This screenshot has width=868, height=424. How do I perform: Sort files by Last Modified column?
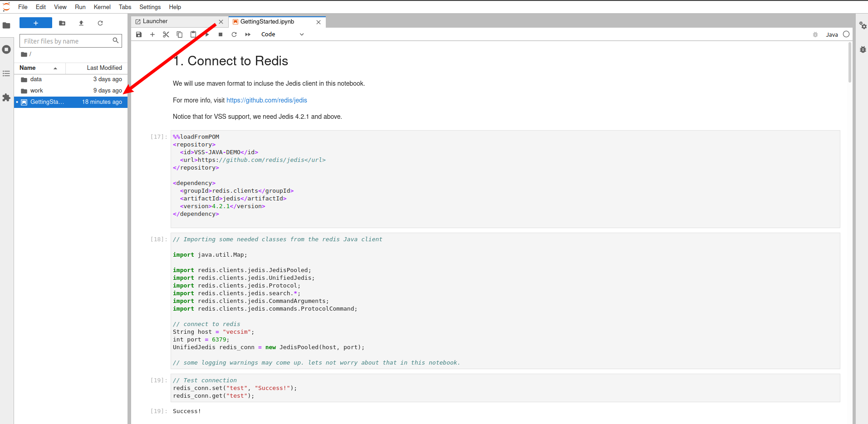pyautogui.click(x=97, y=68)
